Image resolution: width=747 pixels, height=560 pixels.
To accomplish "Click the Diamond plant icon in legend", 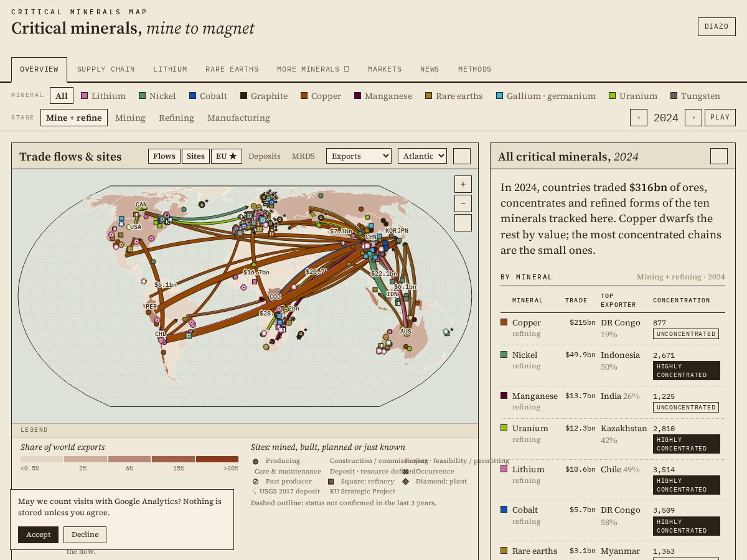I will [x=406, y=482].
